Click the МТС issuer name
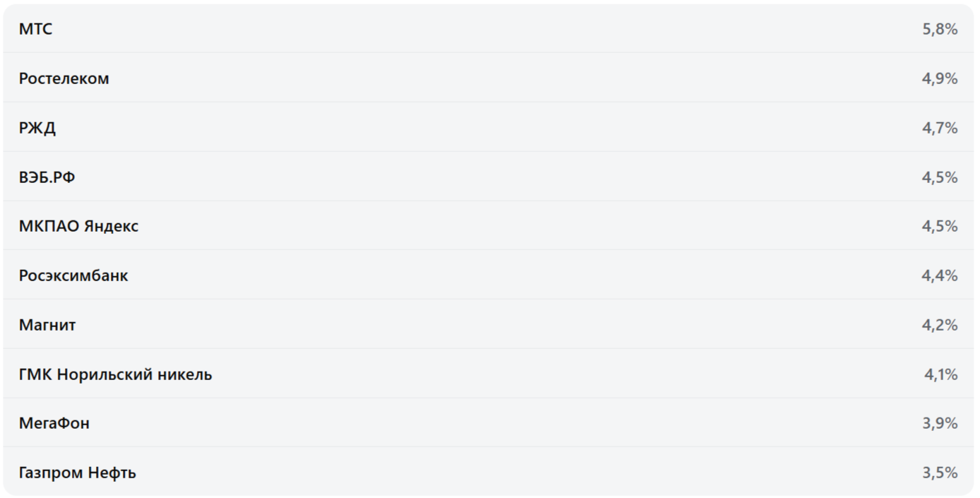This screenshot has height=498, width=980. tap(35, 29)
